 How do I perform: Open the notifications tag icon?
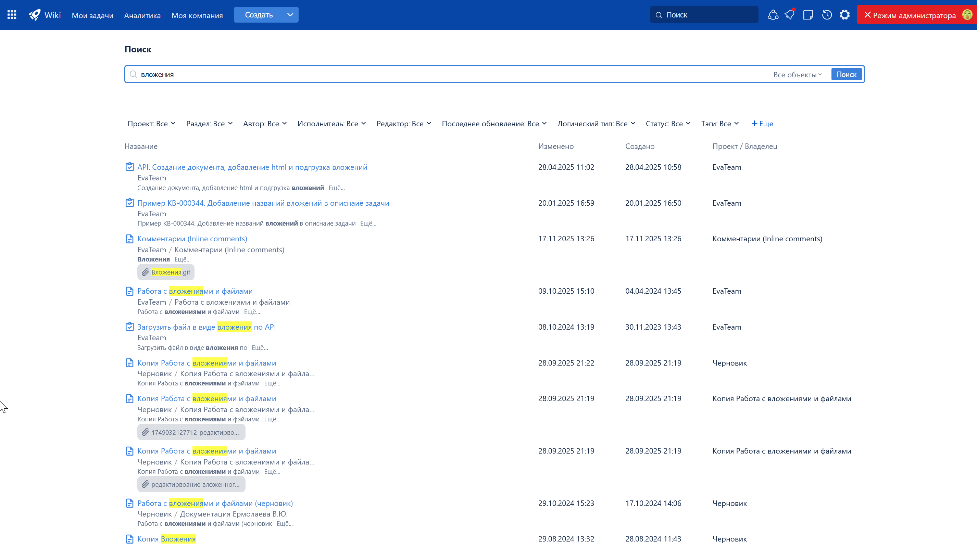(x=790, y=15)
